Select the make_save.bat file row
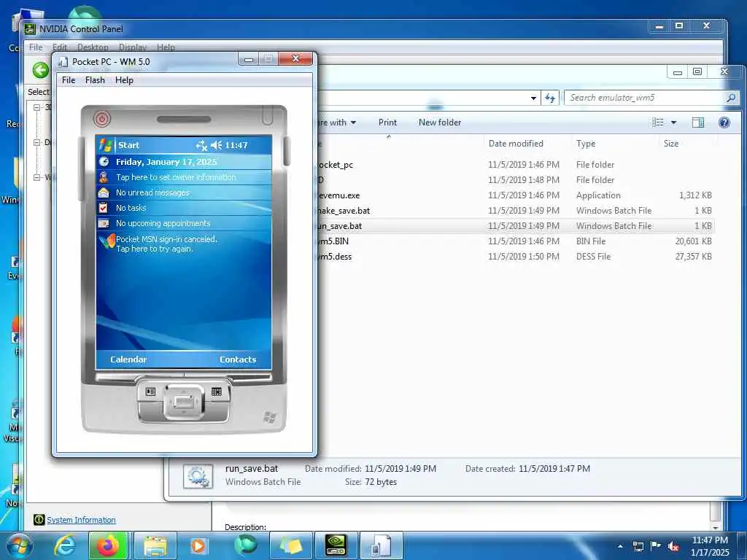 point(516,211)
